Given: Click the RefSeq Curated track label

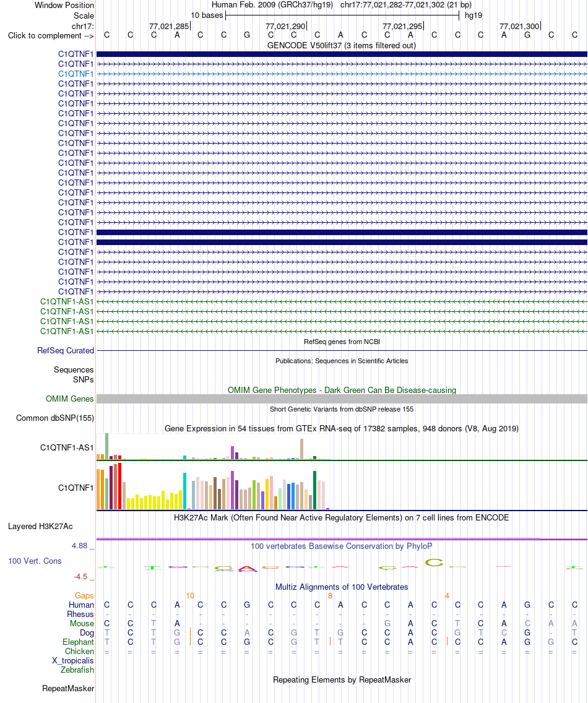Looking at the screenshot, I should [x=66, y=351].
